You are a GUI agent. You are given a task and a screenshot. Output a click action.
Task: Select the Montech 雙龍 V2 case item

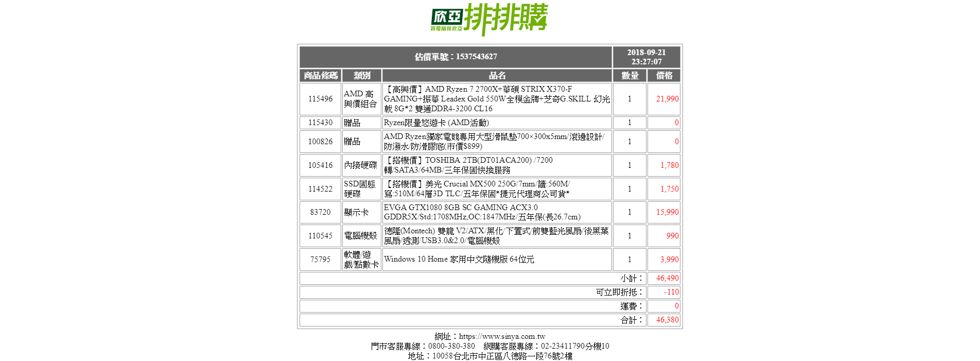(x=496, y=236)
